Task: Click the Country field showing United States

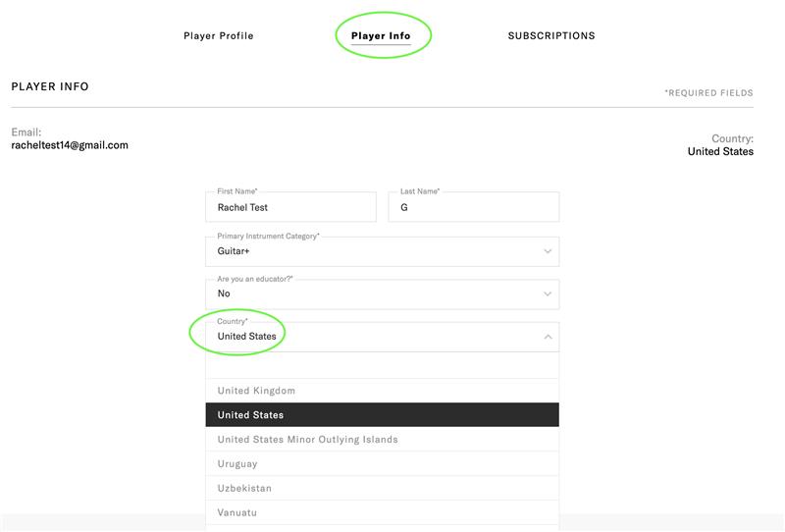Action: [x=382, y=337]
